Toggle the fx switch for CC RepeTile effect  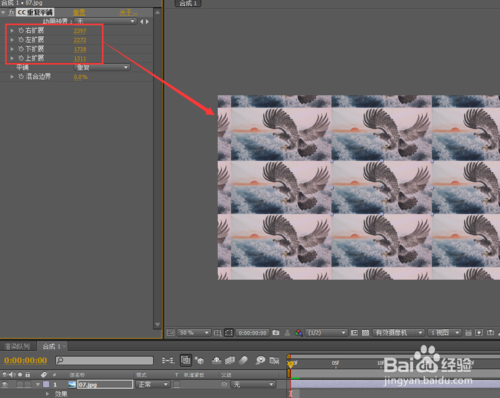11,13
